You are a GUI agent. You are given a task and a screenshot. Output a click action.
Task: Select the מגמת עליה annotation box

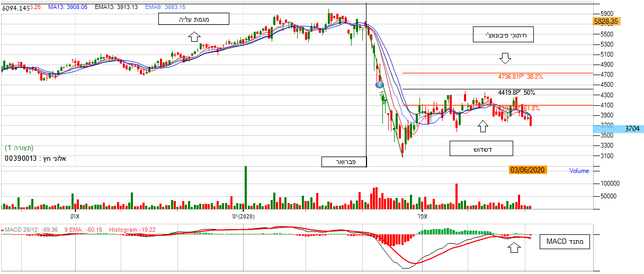(194, 19)
